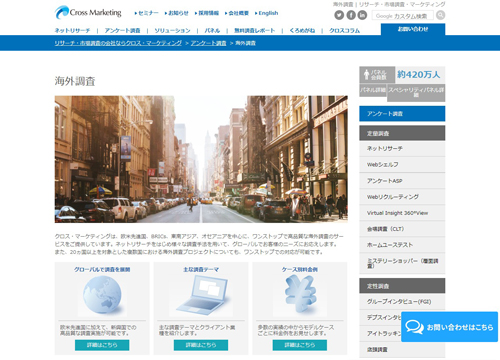Image resolution: width=500 pixels, height=360 pixels.
Task: Click the search magnifier button
Action: click(x=440, y=15)
